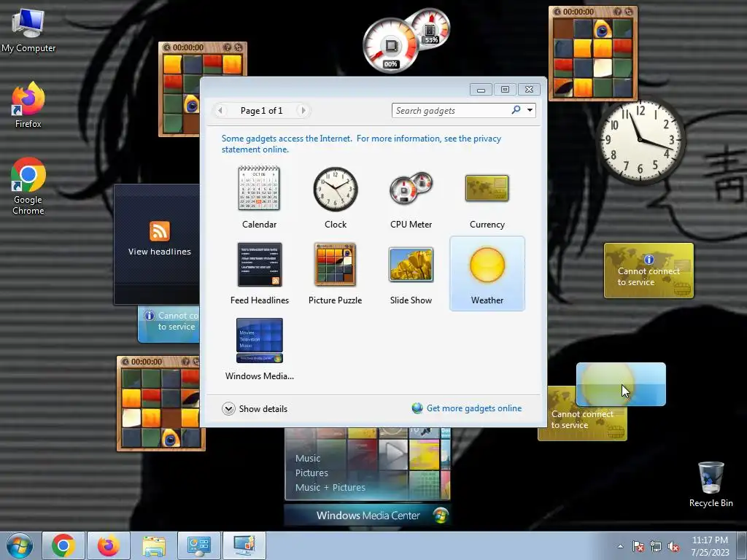Select the Slide Show gadget in the gallery

click(411, 273)
